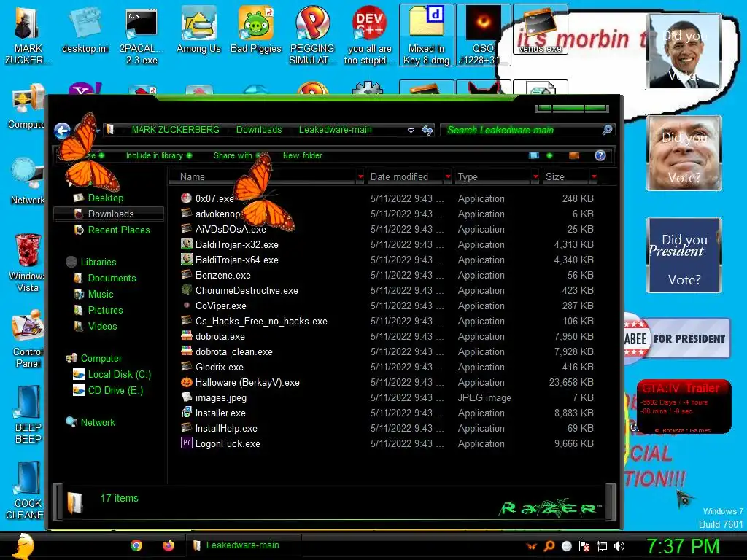Click the GTA:IV Trailer countdown gadget

(684, 406)
